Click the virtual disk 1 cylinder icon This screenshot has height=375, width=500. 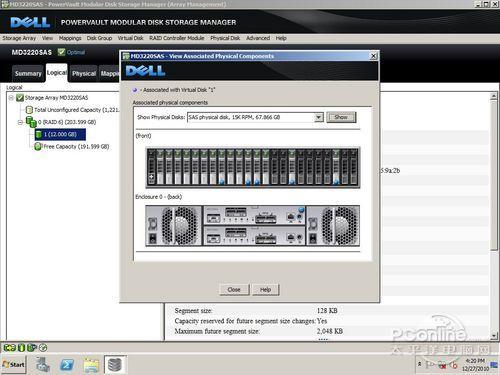click(38, 134)
